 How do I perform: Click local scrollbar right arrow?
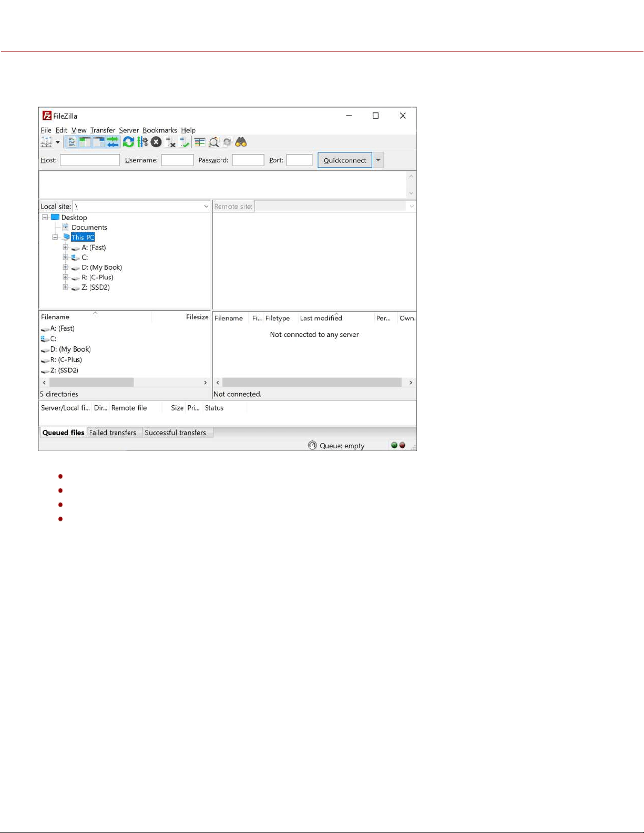pyautogui.click(x=206, y=383)
